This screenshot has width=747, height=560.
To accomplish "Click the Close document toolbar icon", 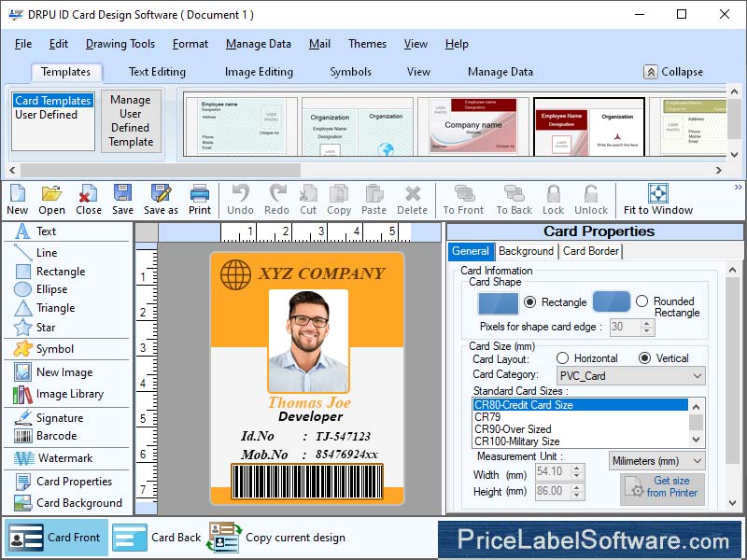I will [88, 193].
